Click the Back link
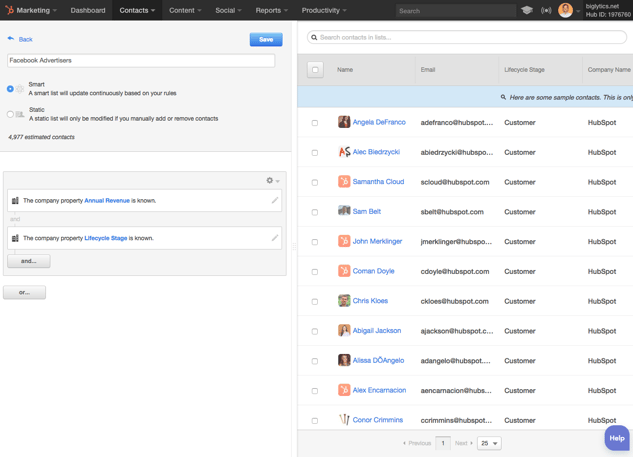This screenshot has height=457, width=633. (20, 39)
